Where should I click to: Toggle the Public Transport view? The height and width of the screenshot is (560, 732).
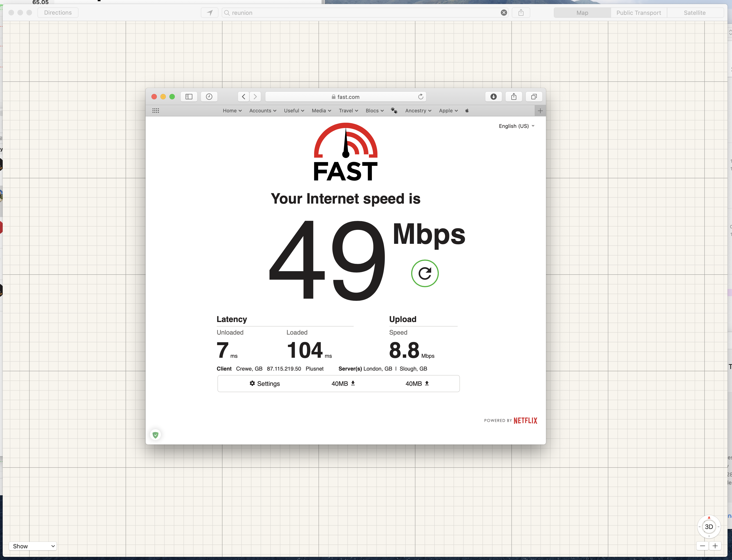click(x=637, y=12)
